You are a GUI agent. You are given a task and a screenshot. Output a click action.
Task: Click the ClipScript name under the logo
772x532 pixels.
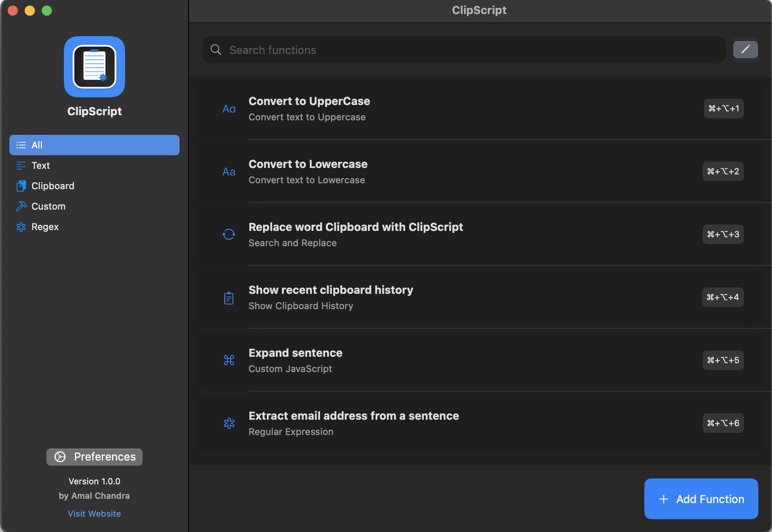[x=94, y=111]
